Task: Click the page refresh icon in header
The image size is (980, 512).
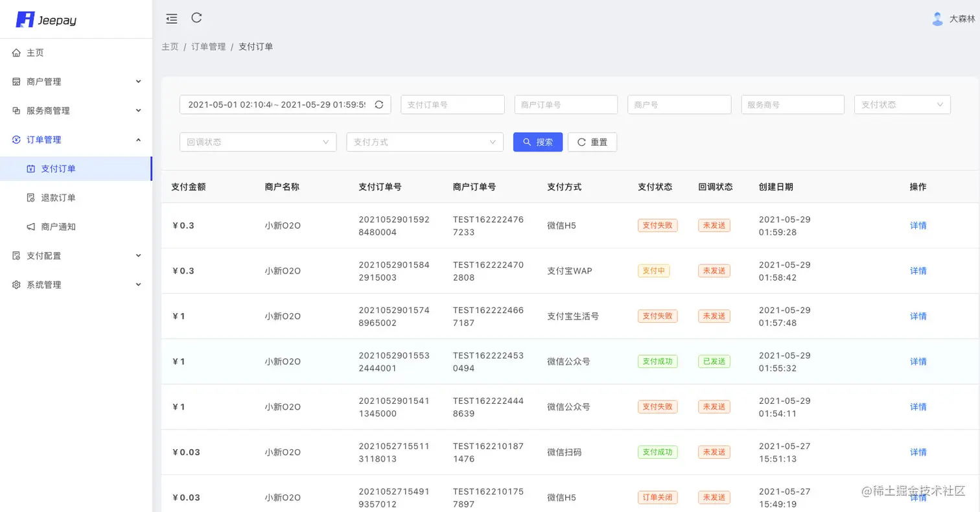Action: [196, 18]
